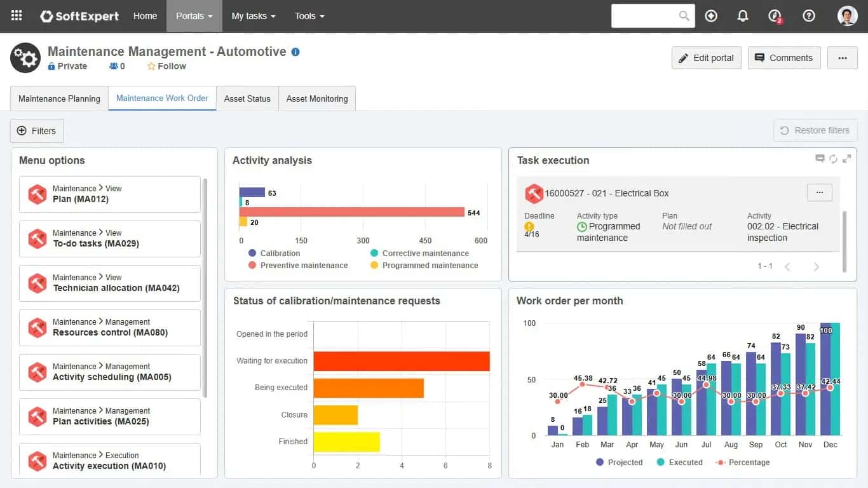868x488 pixels.
Task: Open Task execution widget comments icon
Action: [820, 159]
